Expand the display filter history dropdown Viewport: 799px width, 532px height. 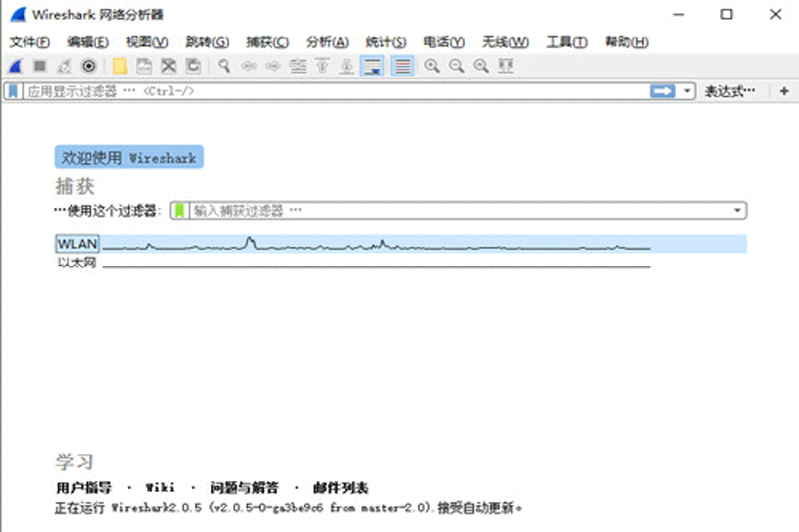click(x=688, y=91)
